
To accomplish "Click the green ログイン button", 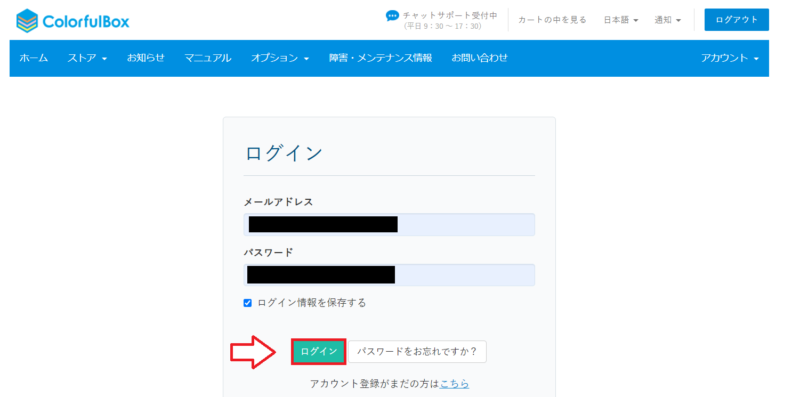I will click(x=318, y=352).
